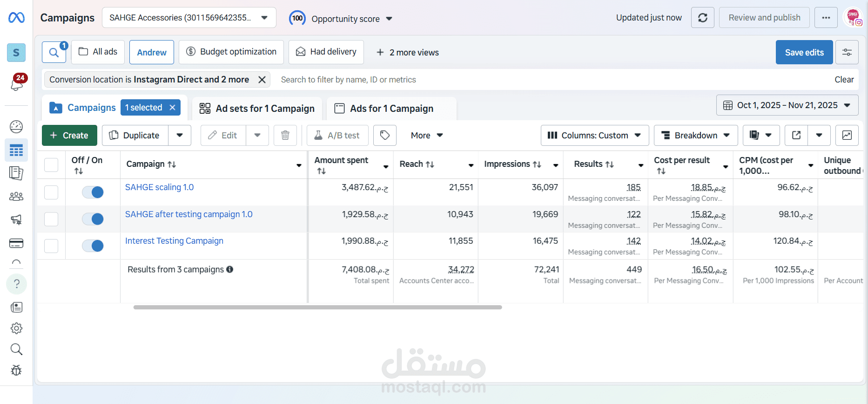
Task: Turn off SAHGE after testing campaign switch
Action: pyautogui.click(x=93, y=219)
